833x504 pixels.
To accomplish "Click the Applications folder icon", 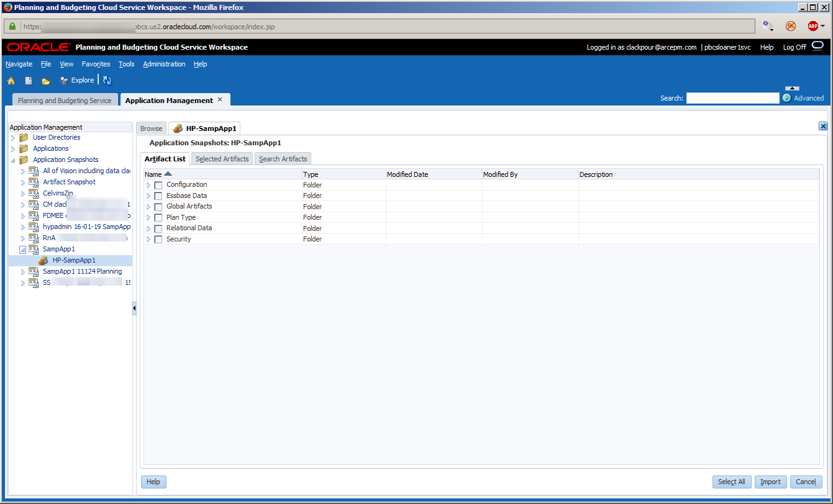I will click(24, 149).
